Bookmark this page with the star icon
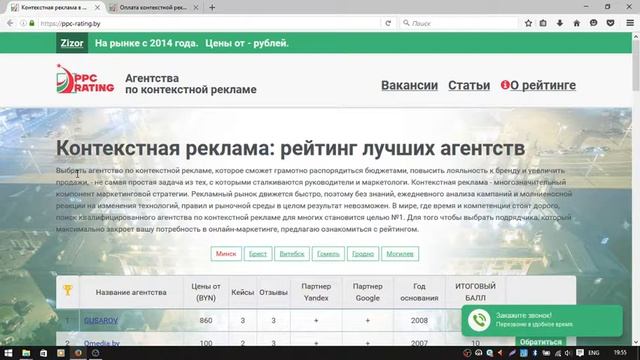This screenshot has width=640, height=360. tap(528, 23)
